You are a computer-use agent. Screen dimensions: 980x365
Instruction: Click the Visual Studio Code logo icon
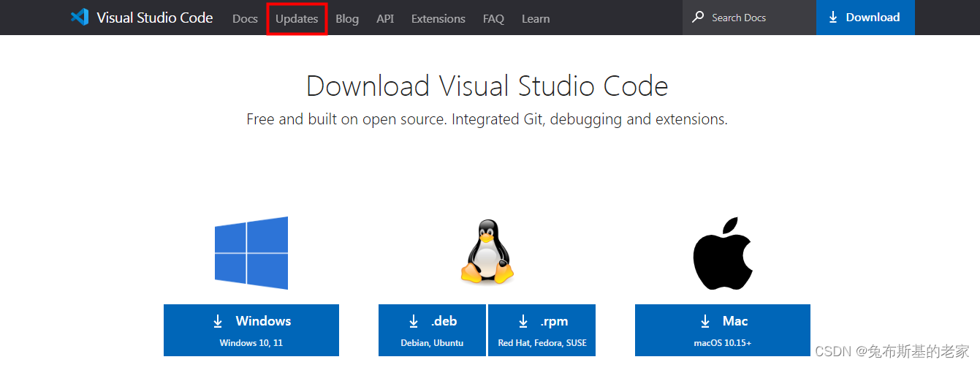(79, 18)
